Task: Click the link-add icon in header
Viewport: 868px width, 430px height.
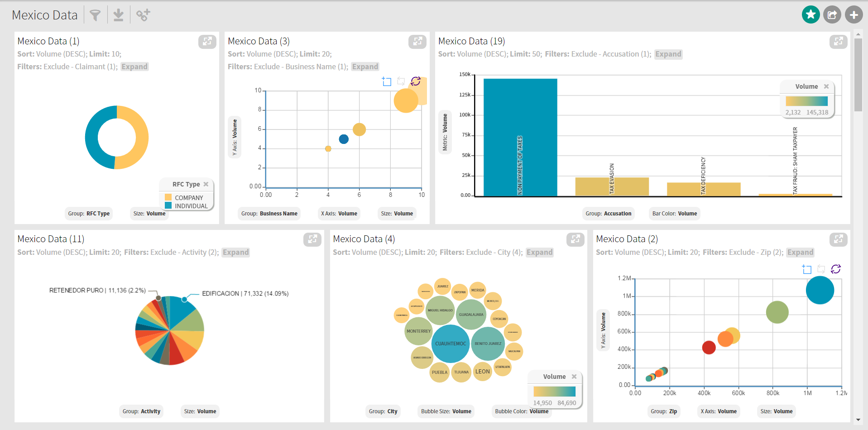Action: tap(143, 15)
